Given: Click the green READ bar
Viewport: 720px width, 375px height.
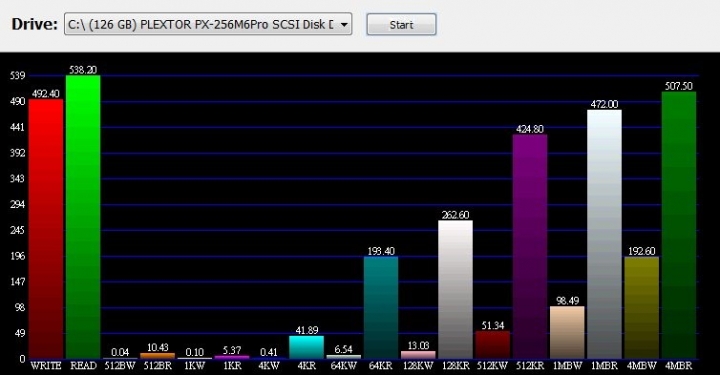Looking at the screenshot, I should tap(83, 217).
